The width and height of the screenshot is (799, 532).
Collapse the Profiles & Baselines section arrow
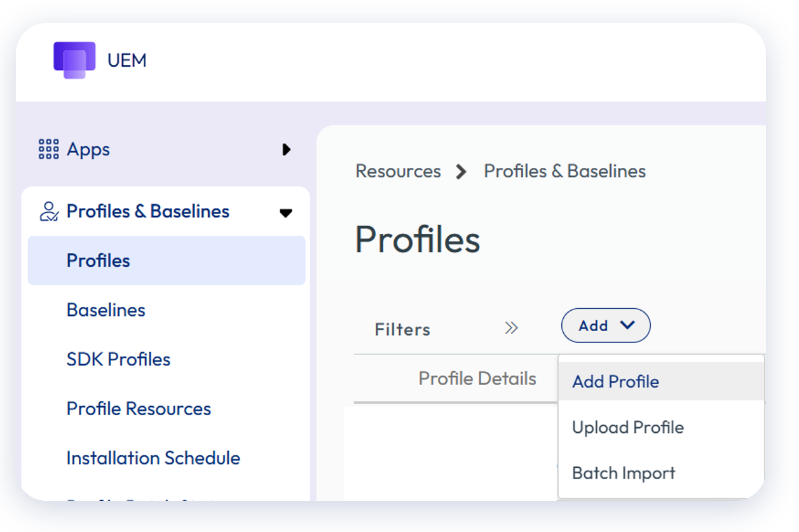tap(286, 213)
